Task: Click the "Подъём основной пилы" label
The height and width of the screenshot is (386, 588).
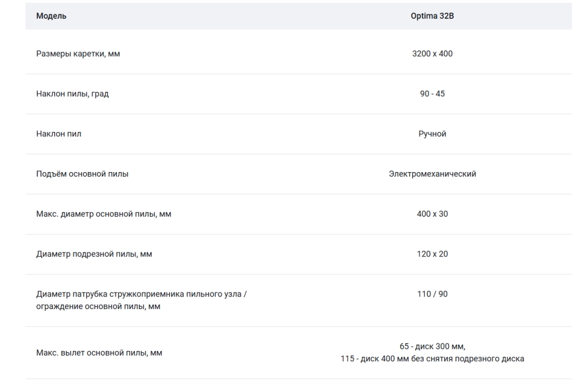Action: click(82, 174)
